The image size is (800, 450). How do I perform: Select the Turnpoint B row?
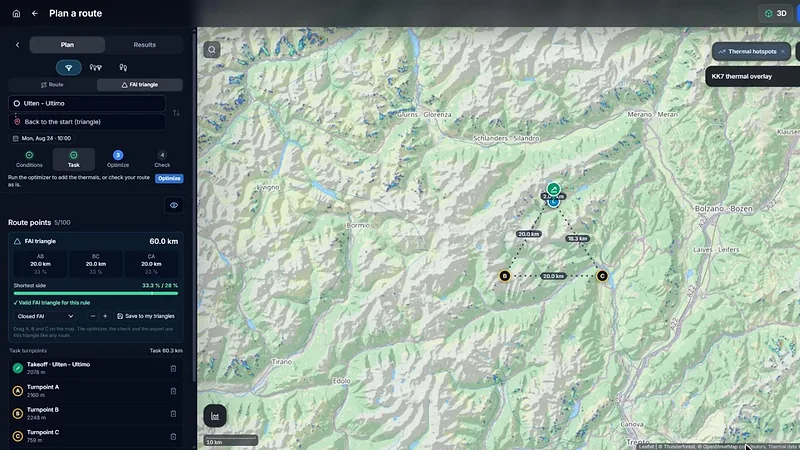coord(95,413)
